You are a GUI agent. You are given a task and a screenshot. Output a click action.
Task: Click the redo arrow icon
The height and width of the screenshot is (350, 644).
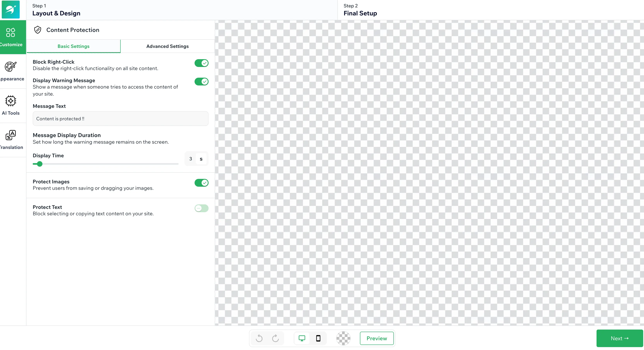(x=275, y=338)
